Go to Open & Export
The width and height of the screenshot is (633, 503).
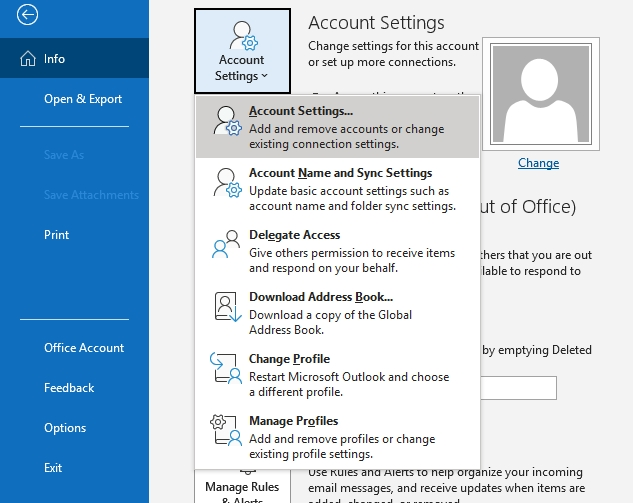[74, 99]
